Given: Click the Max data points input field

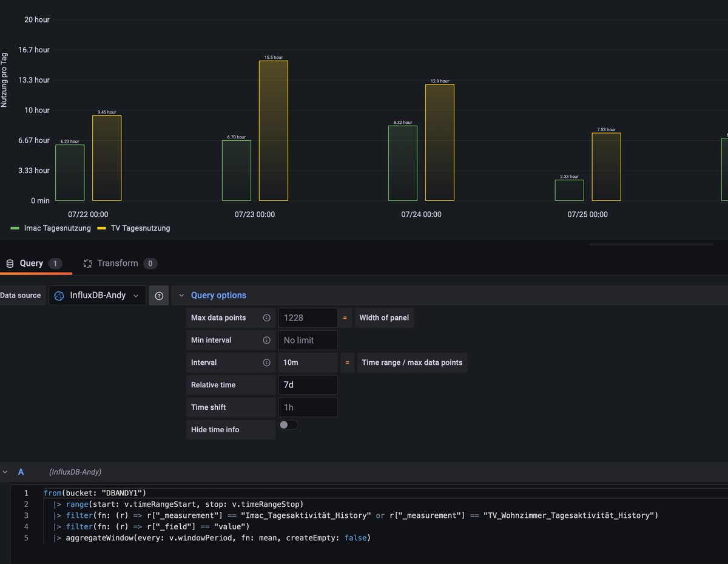Looking at the screenshot, I should (308, 318).
